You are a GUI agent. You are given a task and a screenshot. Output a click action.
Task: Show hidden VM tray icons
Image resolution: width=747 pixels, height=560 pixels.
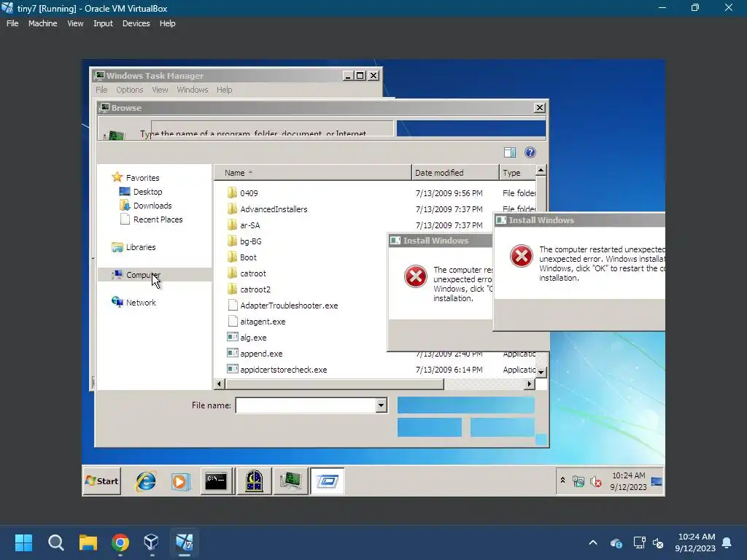point(562,481)
